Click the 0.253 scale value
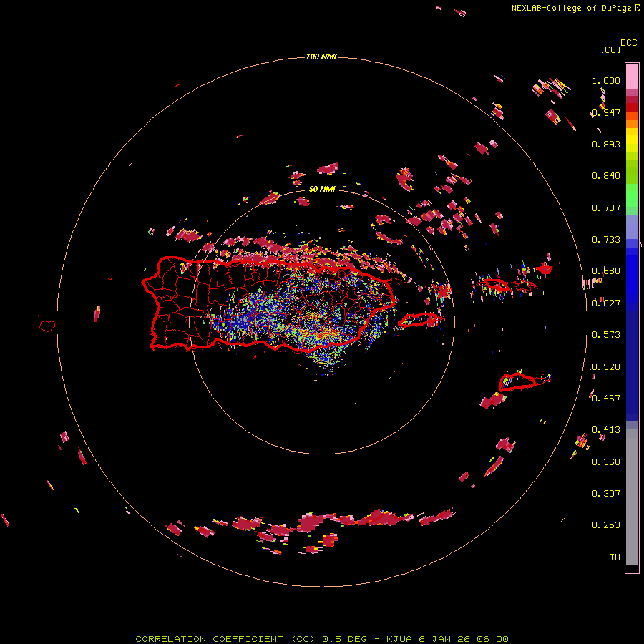This screenshot has width=644, height=644. [606, 525]
